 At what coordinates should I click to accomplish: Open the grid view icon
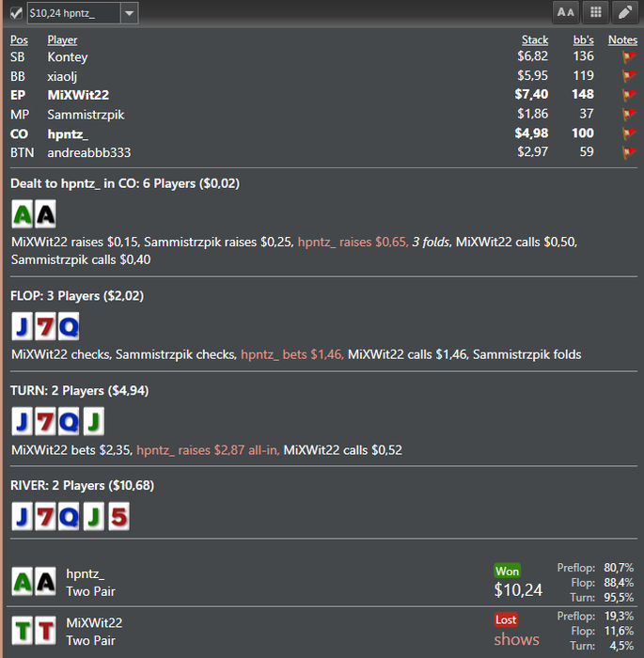point(595,12)
